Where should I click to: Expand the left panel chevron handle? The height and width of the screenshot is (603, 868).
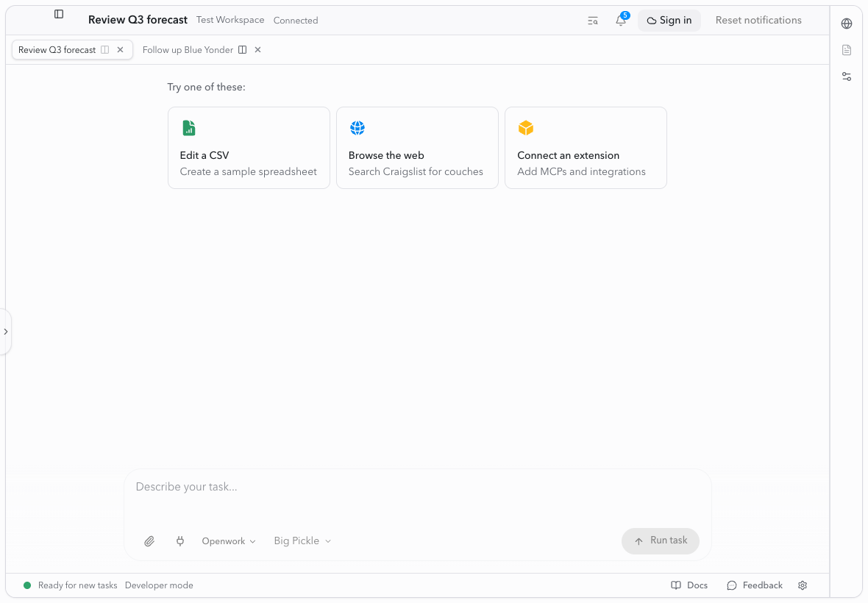point(6,332)
